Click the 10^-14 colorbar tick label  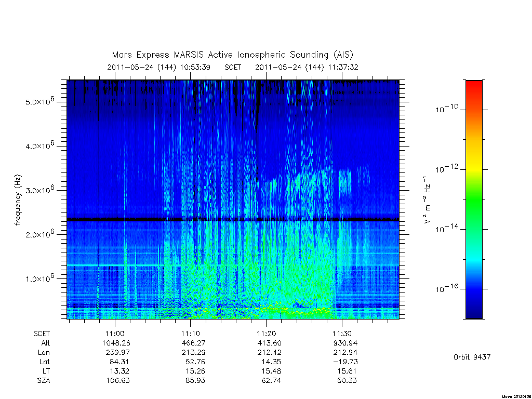[447, 229]
